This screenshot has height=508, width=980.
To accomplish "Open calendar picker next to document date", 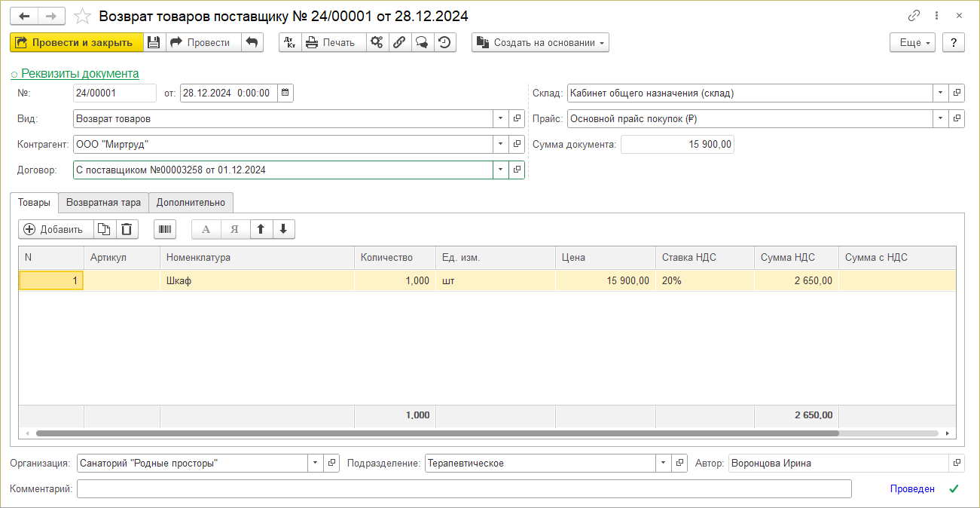I will [x=285, y=93].
